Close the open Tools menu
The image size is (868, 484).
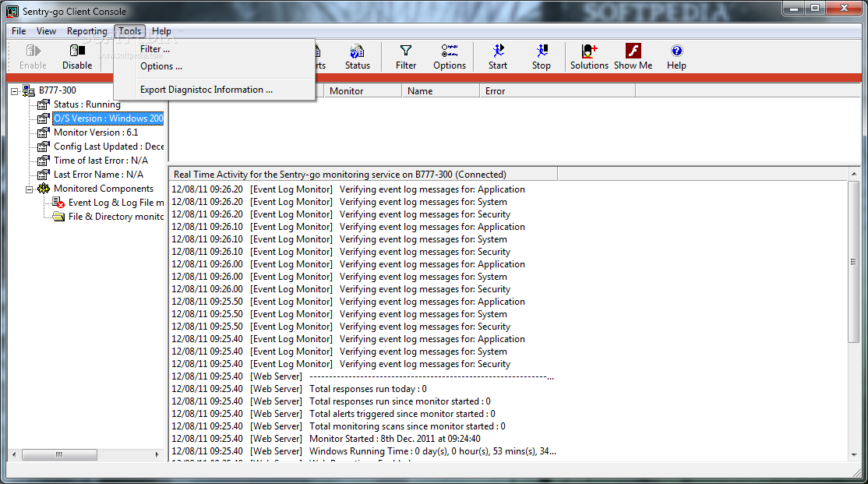point(130,31)
